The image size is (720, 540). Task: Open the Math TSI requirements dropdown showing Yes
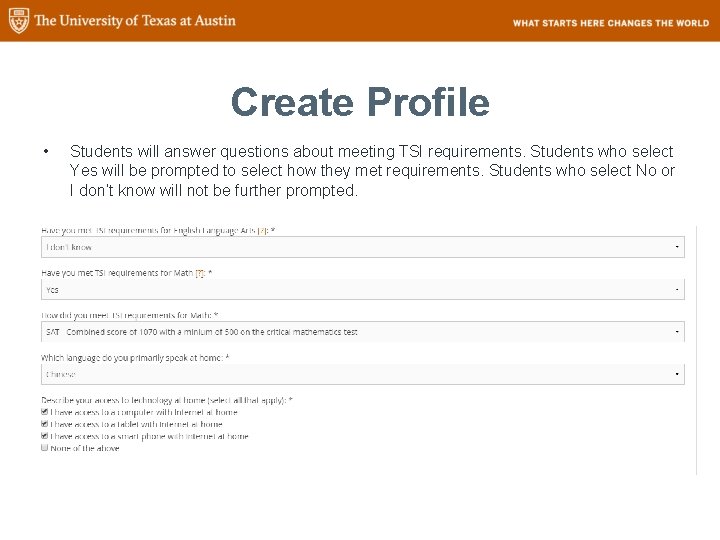click(x=363, y=290)
